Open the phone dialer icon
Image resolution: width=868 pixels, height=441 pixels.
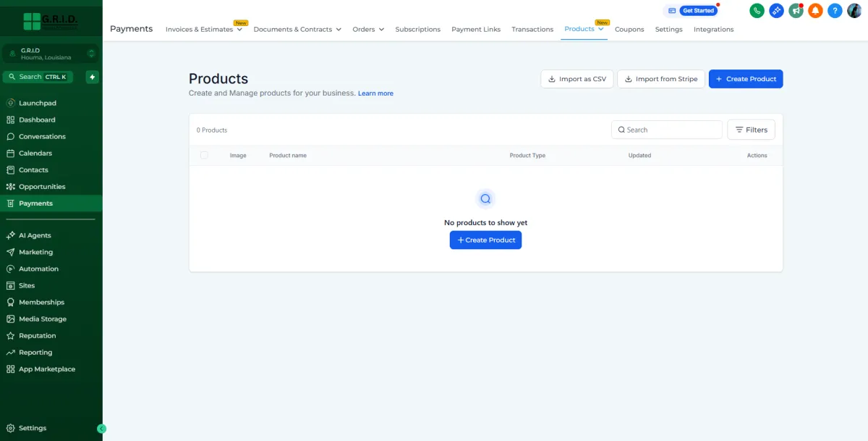[757, 11]
